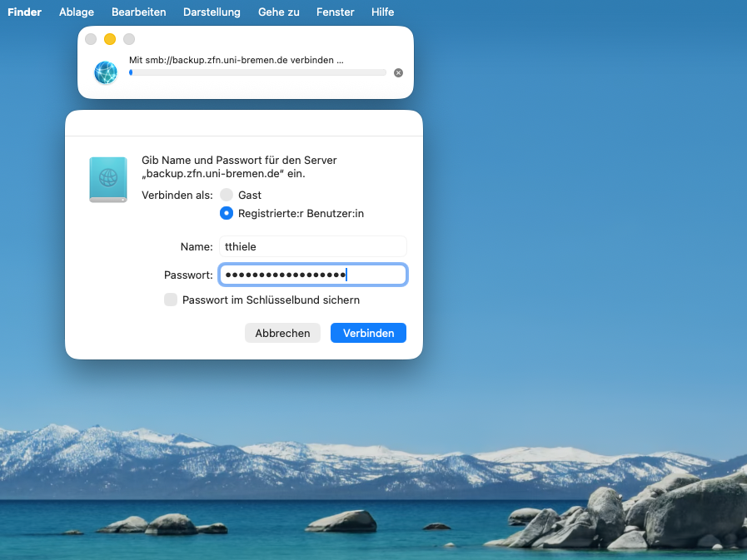The height and width of the screenshot is (560, 747).
Task: Open the Ablage menu
Action: tap(77, 12)
